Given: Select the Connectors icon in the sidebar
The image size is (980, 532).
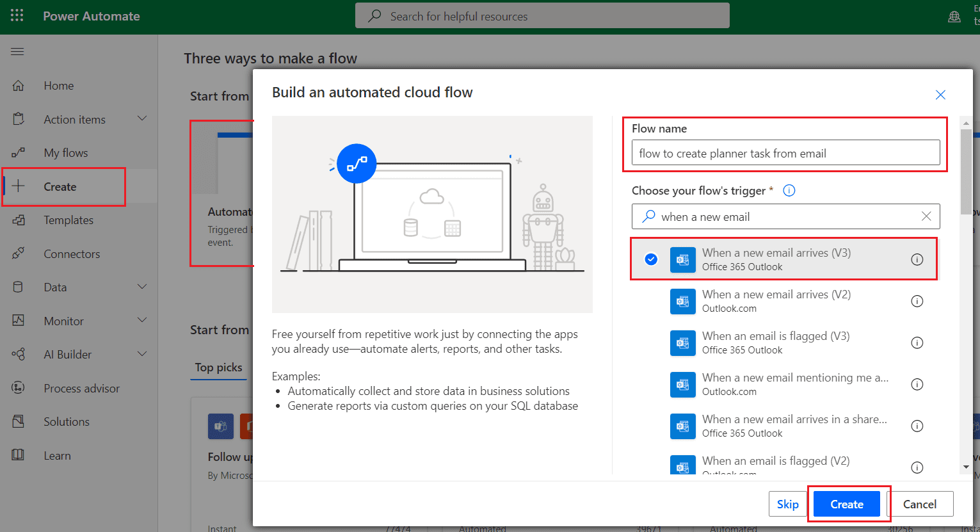Looking at the screenshot, I should pos(20,254).
